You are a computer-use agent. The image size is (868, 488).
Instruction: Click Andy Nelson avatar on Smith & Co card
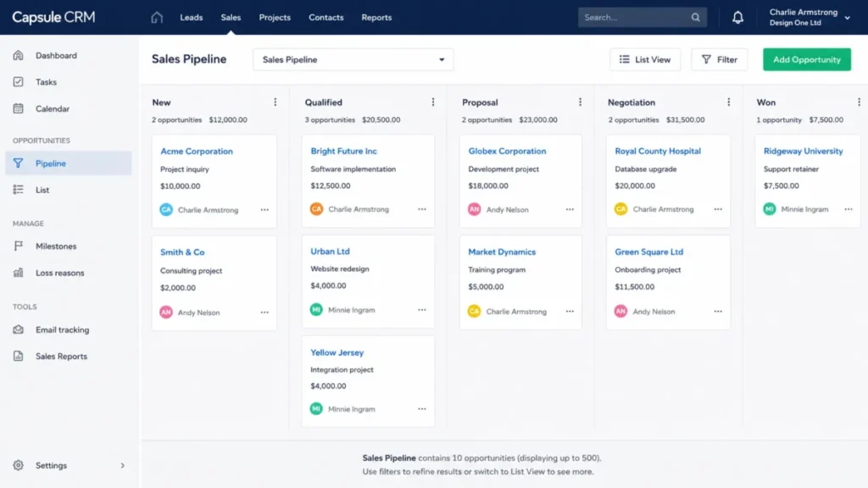(166, 312)
